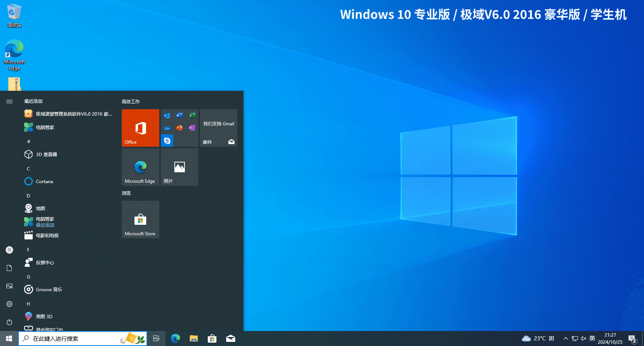Launch Word from the Office folder tile
Image resolution: width=644 pixels, height=346 pixels.
tap(180, 116)
